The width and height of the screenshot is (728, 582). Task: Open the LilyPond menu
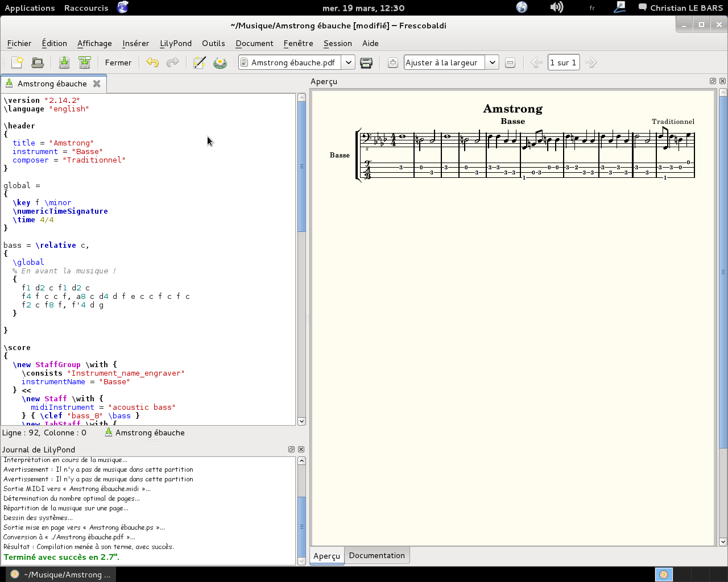pyautogui.click(x=175, y=43)
